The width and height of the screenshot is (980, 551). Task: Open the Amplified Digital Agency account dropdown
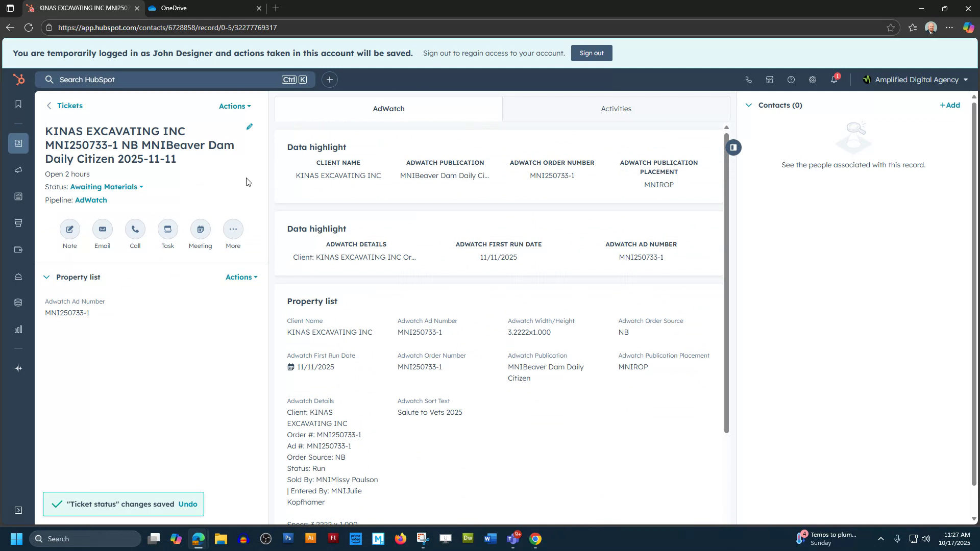pos(916,80)
